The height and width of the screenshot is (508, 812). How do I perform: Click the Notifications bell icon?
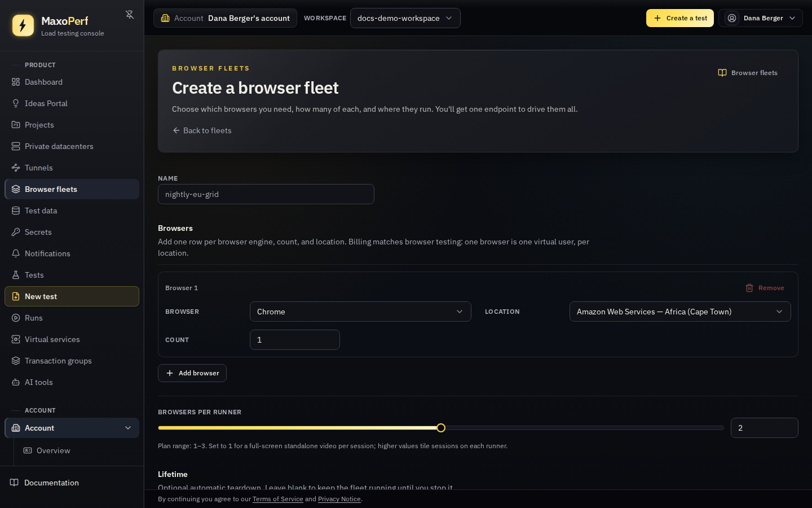click(16, 253)
